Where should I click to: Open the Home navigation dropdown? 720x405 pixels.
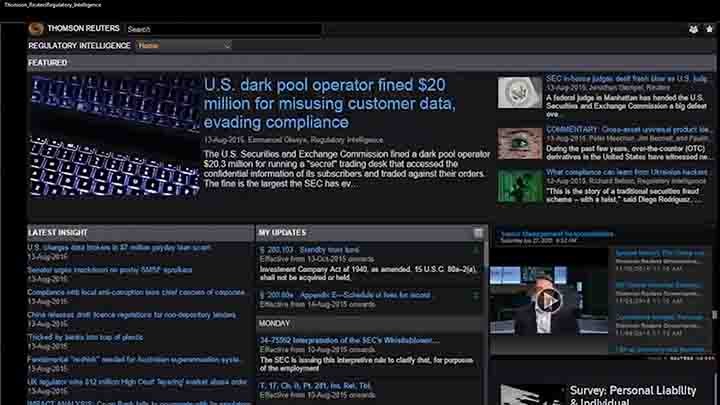click(184, 45)
